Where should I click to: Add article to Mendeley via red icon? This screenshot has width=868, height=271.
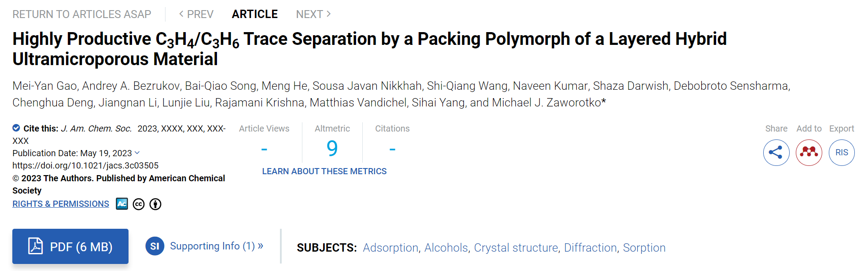coord(809,153)
